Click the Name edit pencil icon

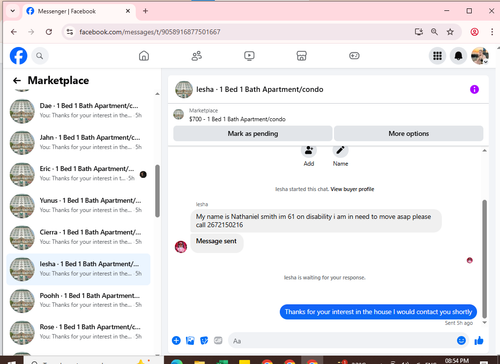pos(340,152)
